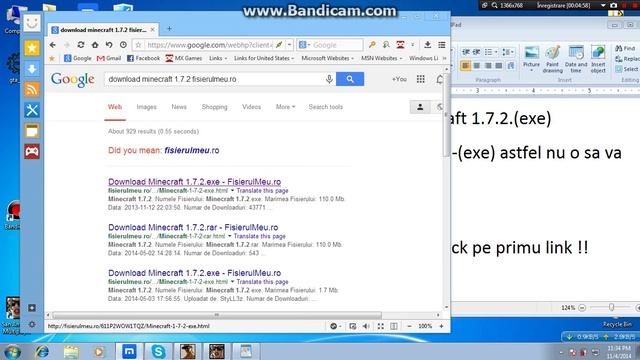Start voice search via microphone icon
The image size is (640, 360).
coord(329,79)
